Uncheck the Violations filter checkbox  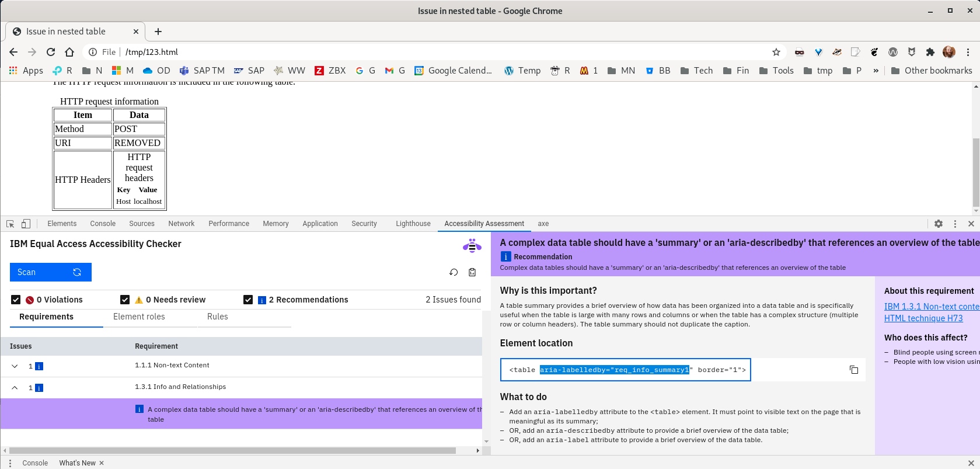click(x=16, y=300)
